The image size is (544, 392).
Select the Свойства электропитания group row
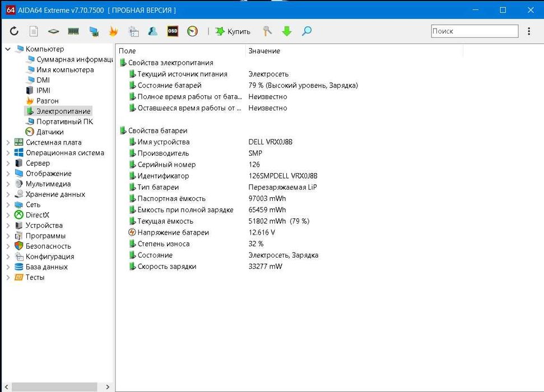166,63
